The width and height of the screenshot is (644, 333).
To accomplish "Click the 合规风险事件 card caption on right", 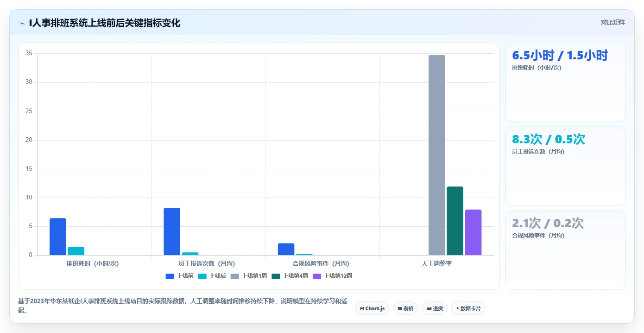I will click(538, 236).
